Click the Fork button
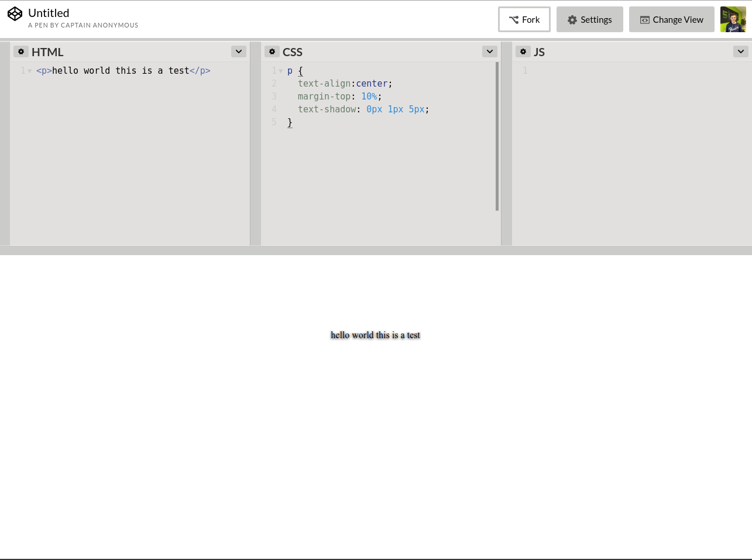The width and height of the screenshot is (752, 560). [x=524, y=19]
